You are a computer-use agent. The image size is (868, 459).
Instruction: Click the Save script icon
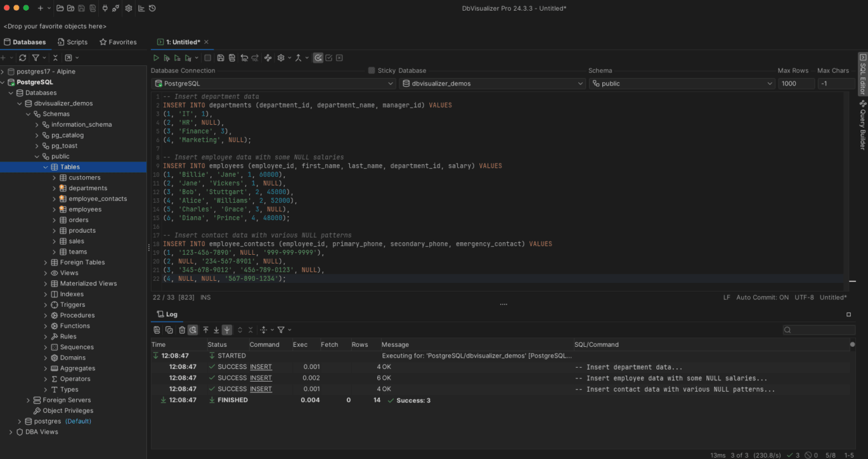(220, 57)
